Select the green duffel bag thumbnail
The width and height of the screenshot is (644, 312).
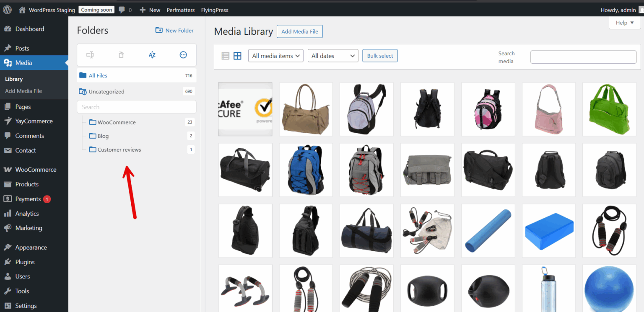609,109
